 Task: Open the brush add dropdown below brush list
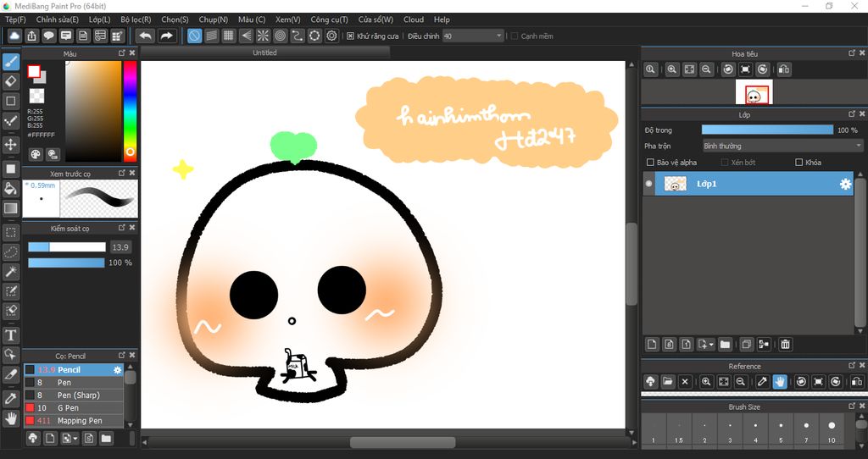click(75, 439)
